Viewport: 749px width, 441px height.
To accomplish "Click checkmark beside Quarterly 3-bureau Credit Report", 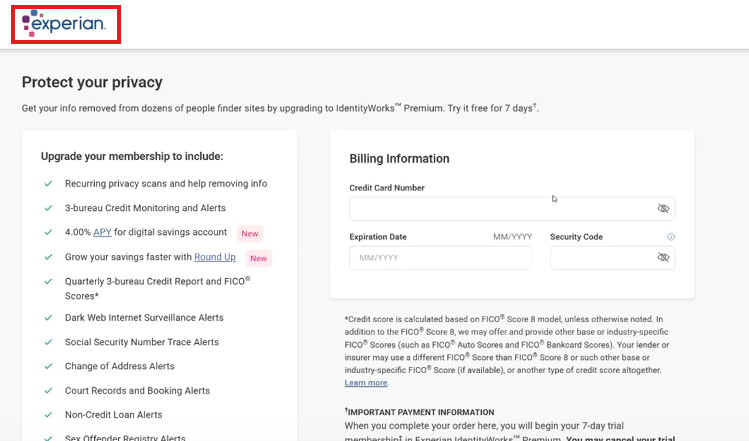I will [x=48, y=281].
